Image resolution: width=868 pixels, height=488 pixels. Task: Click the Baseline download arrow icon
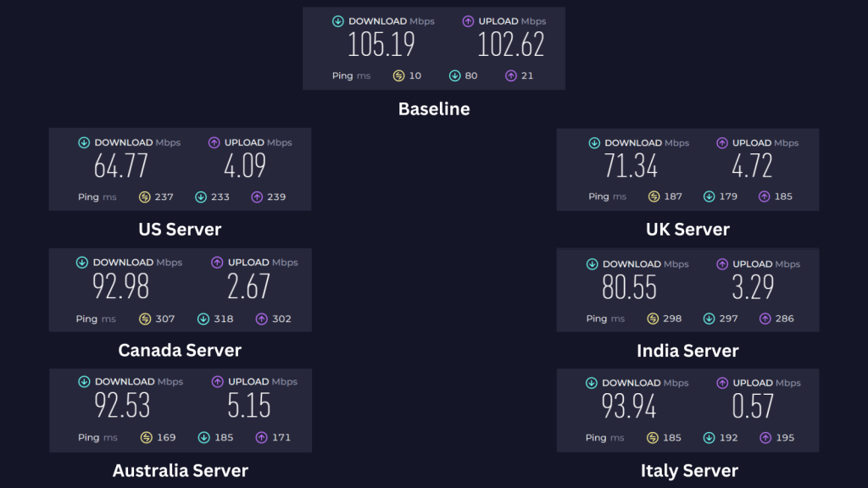click(x=337, y=21)
